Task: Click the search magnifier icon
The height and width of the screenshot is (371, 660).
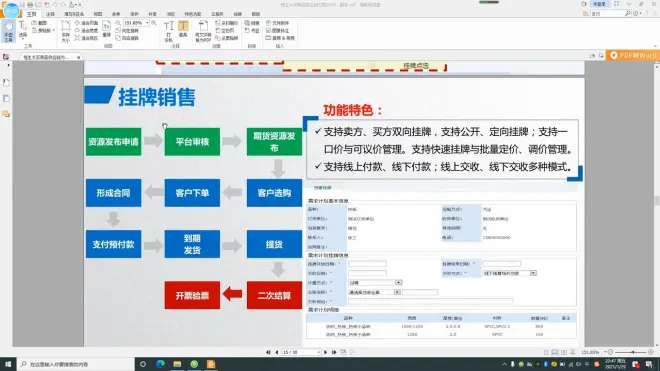Action: click(x=628, y=14)
